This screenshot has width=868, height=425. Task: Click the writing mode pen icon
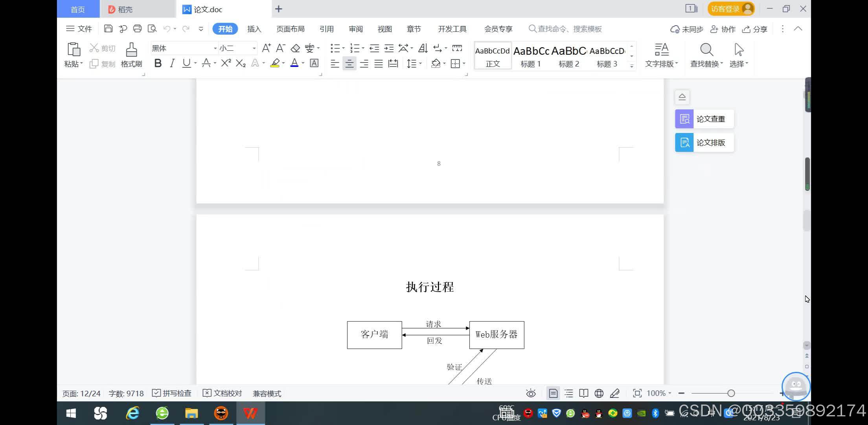click(x=615, y=393)
